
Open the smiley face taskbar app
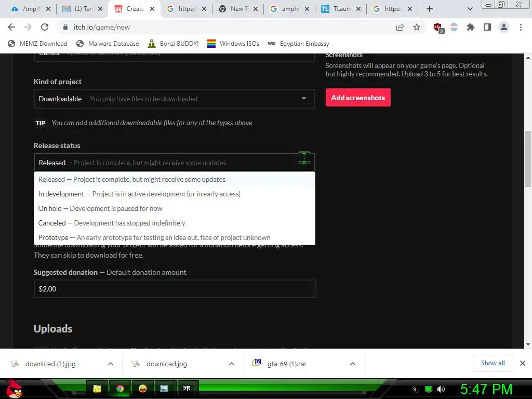click(x=142, y=389)
